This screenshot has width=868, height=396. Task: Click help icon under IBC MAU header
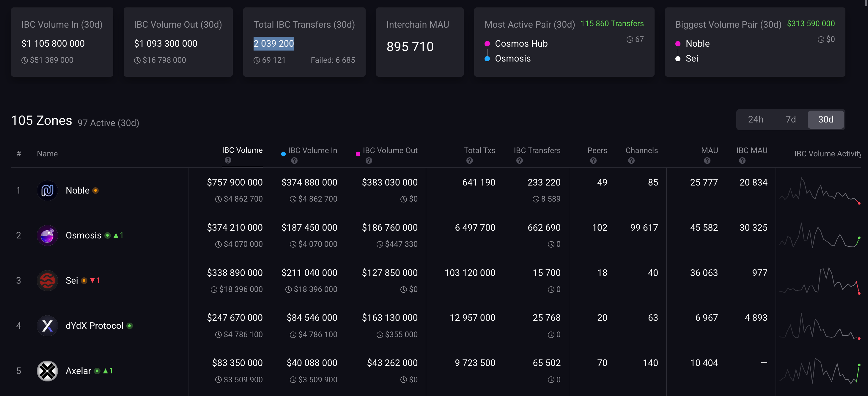(742, 161)
